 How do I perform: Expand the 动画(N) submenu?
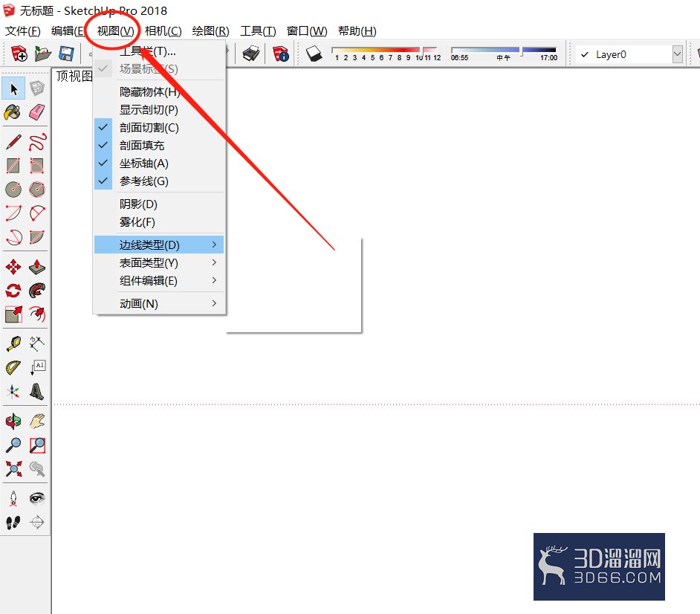tap(159, 303)
